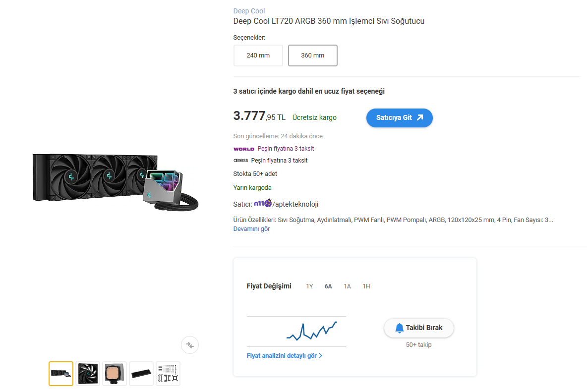
Task: Select the single fan thumbnail
Action: (88, 373)
